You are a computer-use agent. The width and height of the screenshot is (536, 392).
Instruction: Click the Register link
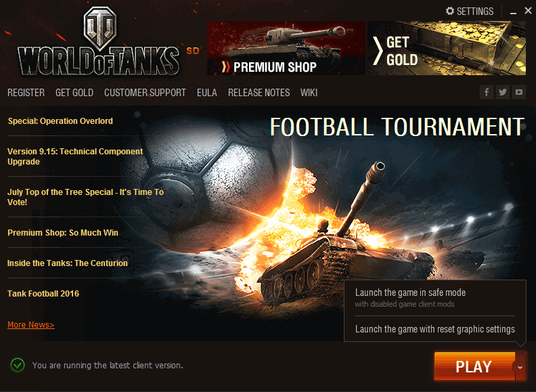26,93
